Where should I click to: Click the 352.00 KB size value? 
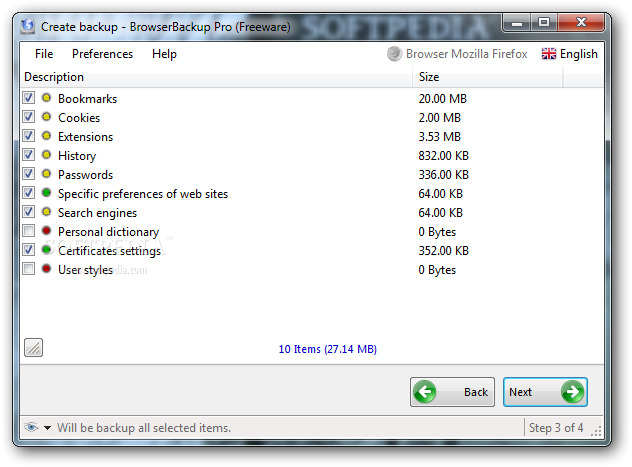(443, 251)
